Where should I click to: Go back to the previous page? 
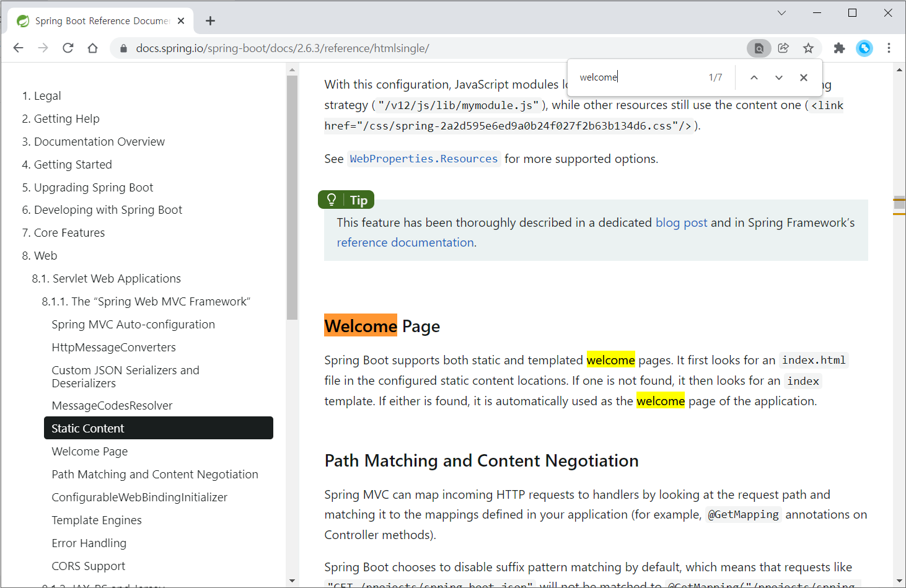click(18, 48)
